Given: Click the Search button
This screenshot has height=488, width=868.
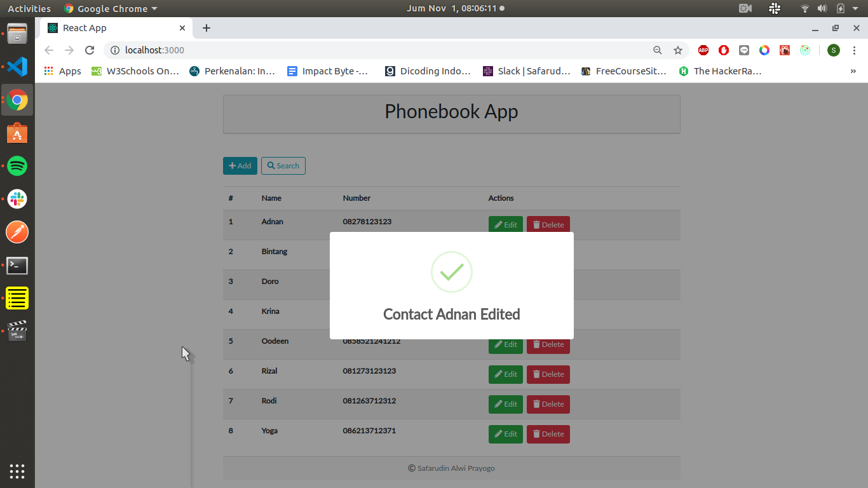Looking at the screenshot, I should pyautogui.click(x=283, y=166).
